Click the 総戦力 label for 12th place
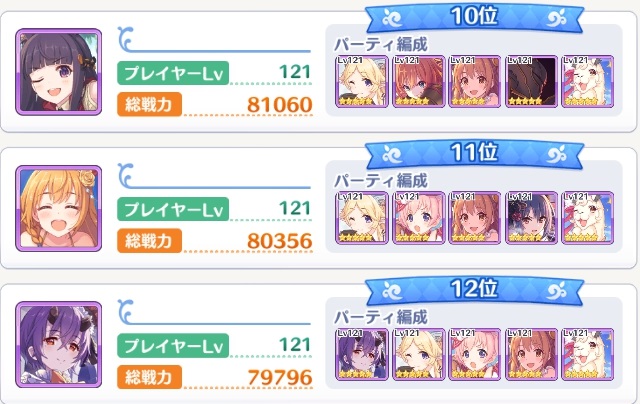 (x=149, y=377)
